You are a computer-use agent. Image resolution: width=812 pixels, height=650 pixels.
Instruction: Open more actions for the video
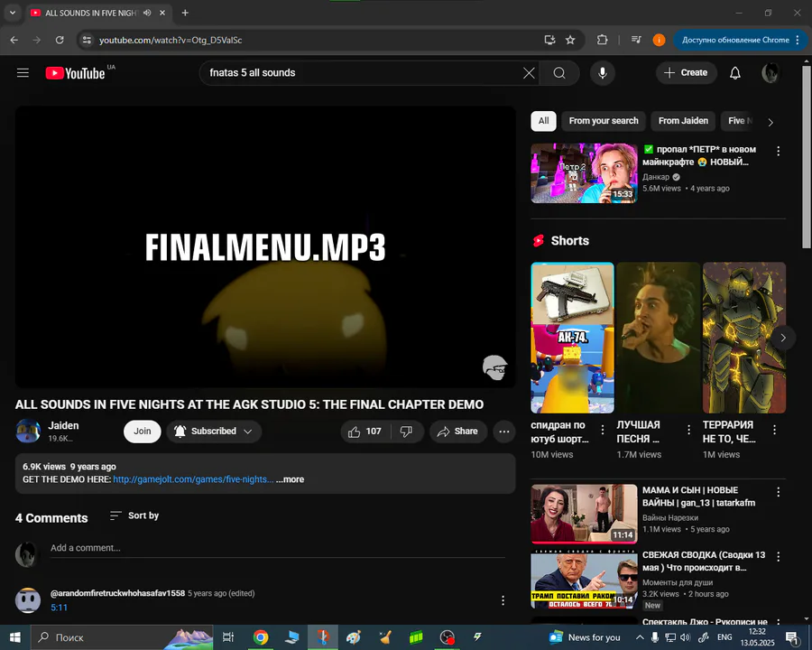click(x=503, y=432)
